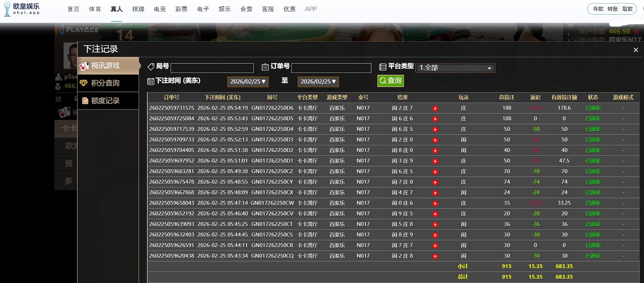Open the 平台类型 dropdown

pos(455,68)
